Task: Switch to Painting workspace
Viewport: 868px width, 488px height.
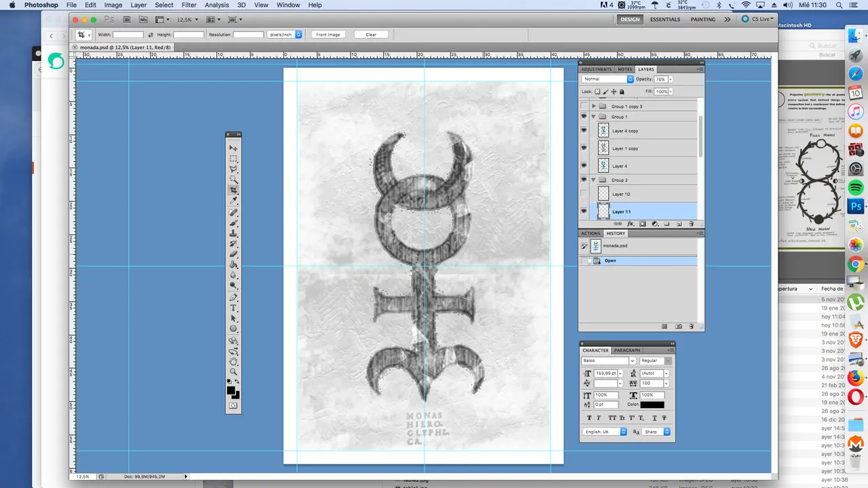Action: (x=703, y=19)
